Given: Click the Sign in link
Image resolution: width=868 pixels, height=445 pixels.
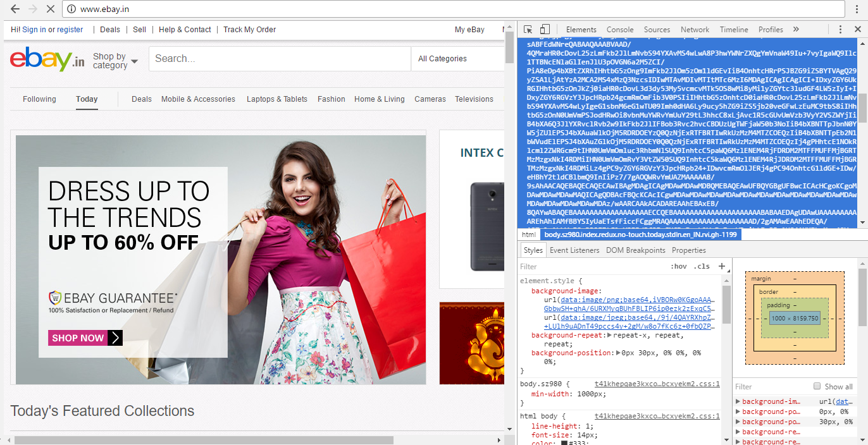Looking at the screenshot, I should coord(34,30).
